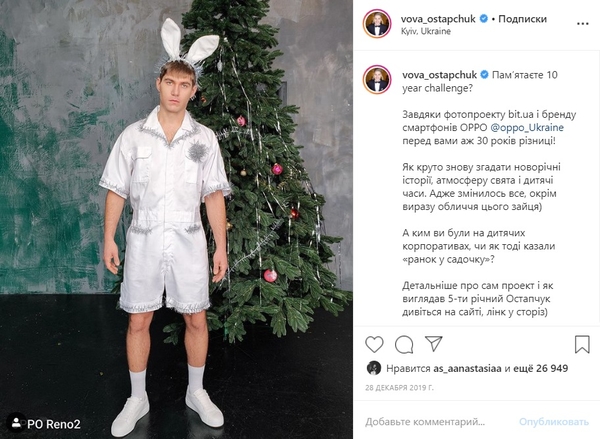Toggle the Подписки following button
Viewport: 600px width, 439px height.
click(x=521, y=18)
